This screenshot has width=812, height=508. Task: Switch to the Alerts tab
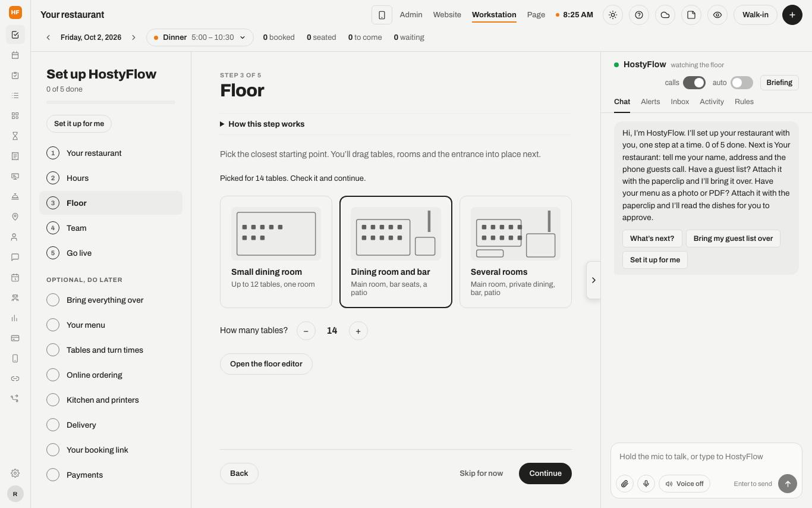pyautogui.click(x=650, y=102)
